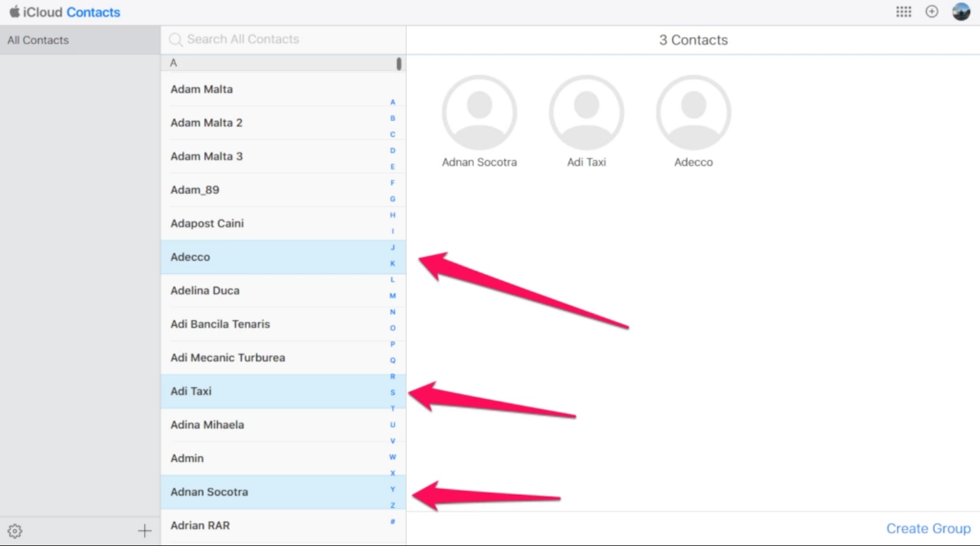Jump to # section in alphabet index
Image resolution: width=980 pixels, height=546 pixels.
(x=393, y=522)
